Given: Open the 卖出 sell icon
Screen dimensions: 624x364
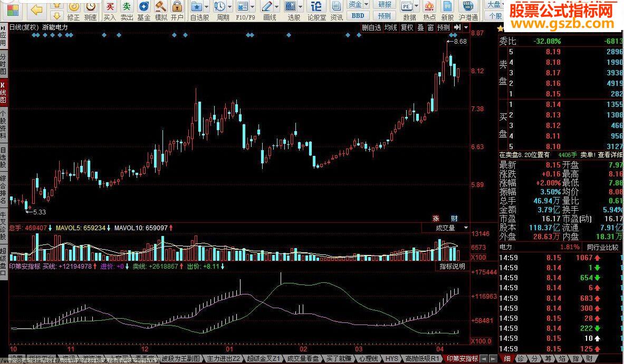Looking at the screenshot, I should point(127,6).
